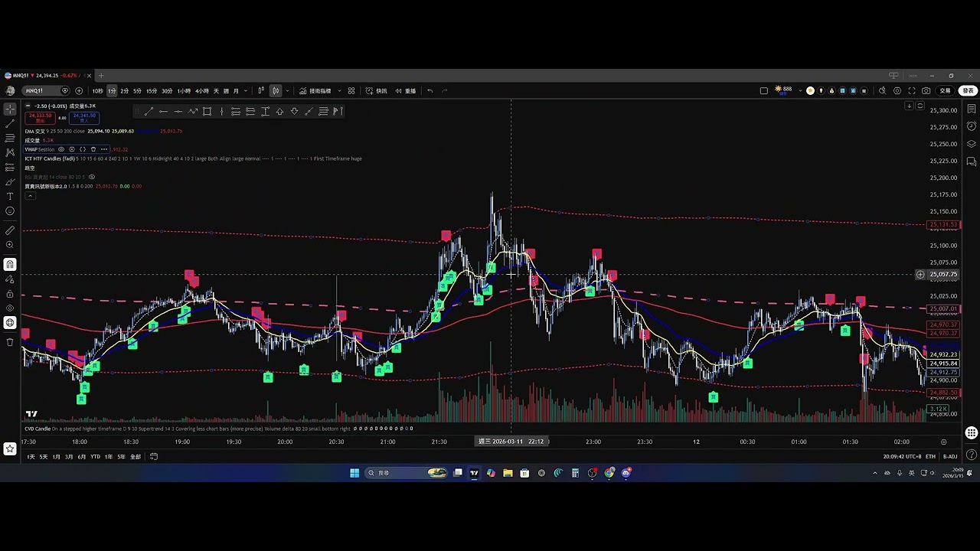Select the brush drawing tool
The width and height of the screenshot is (980, 551).
10,182
